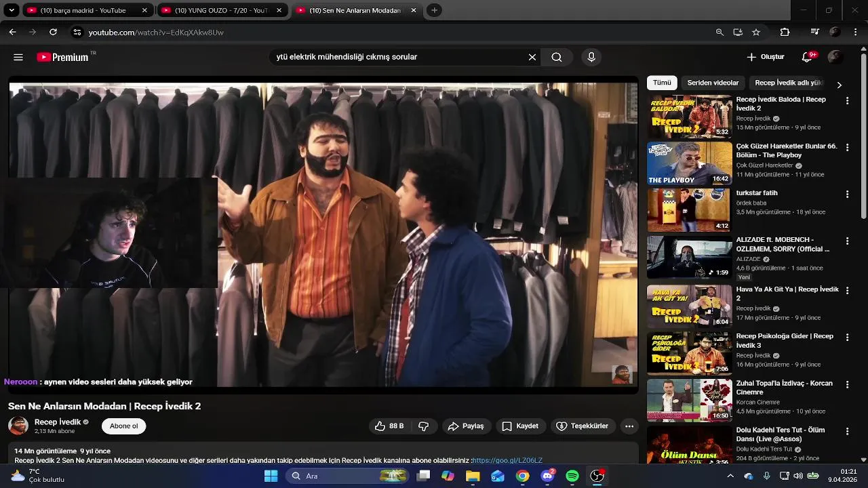Image resolution: width=868 pixels, height=488 pixels.
Task: Open browser media control icon
Action: (815, 32)
